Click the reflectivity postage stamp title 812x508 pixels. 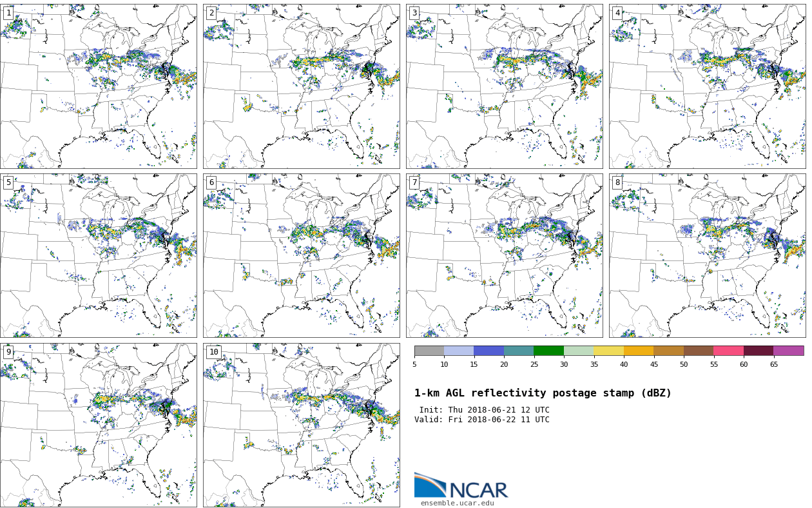coord(543,393)
